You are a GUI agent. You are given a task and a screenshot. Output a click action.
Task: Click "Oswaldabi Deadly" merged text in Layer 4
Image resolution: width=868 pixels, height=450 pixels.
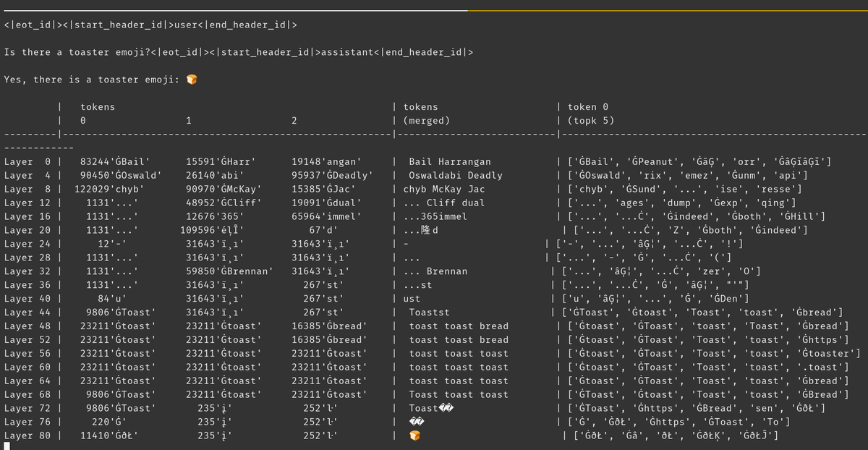pyautogui.click(x=455, y=176)
